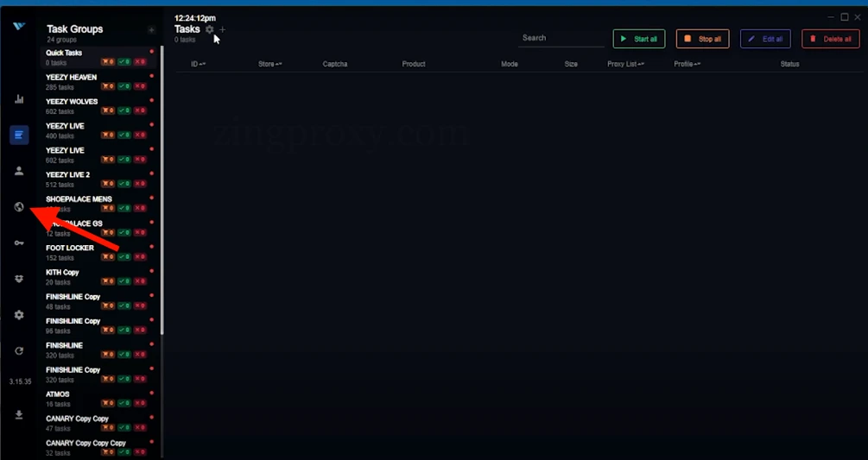The width and height of the screenshot is (868, 460).
Task: Add a task with plus beside Tasks
Action: 223,29
